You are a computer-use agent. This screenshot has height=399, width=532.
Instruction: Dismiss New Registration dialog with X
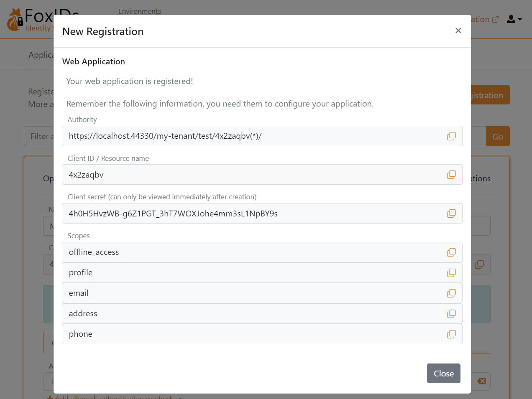click(x=458, y=30)
